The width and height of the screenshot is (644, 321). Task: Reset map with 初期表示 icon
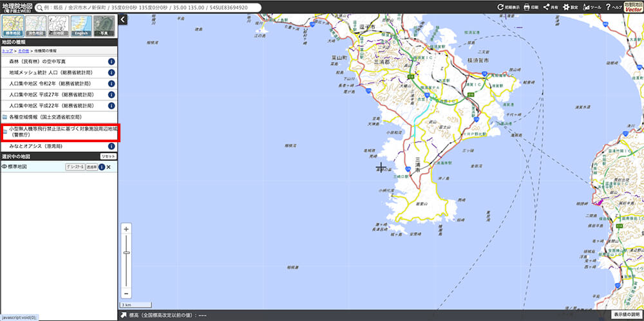click(x=508, y=7)
